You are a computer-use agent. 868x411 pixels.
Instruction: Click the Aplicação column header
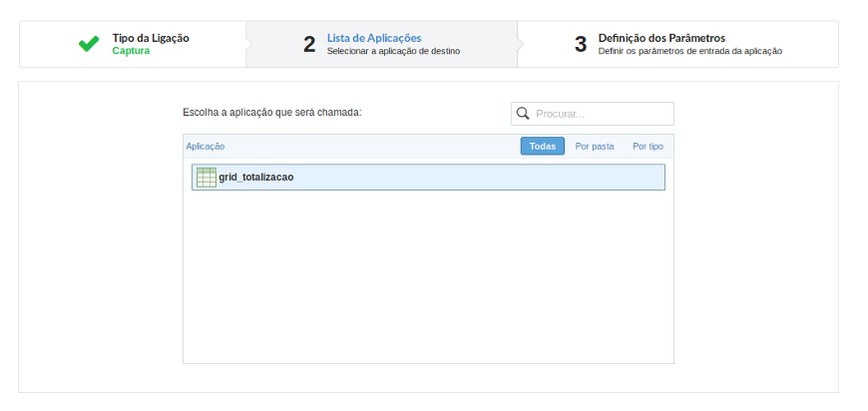[x=206, y=147]
